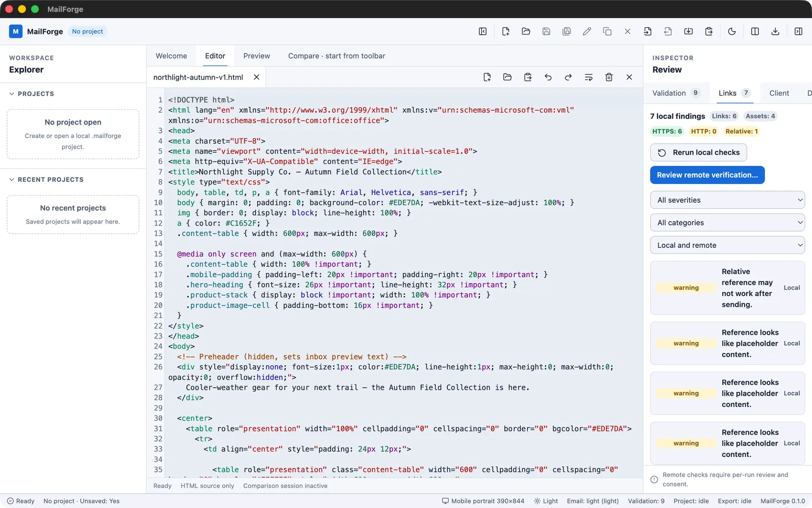Click the HTTPS: 6 filter chip
This screenshot has width=812, height=508.
click(x=667, y=131)
